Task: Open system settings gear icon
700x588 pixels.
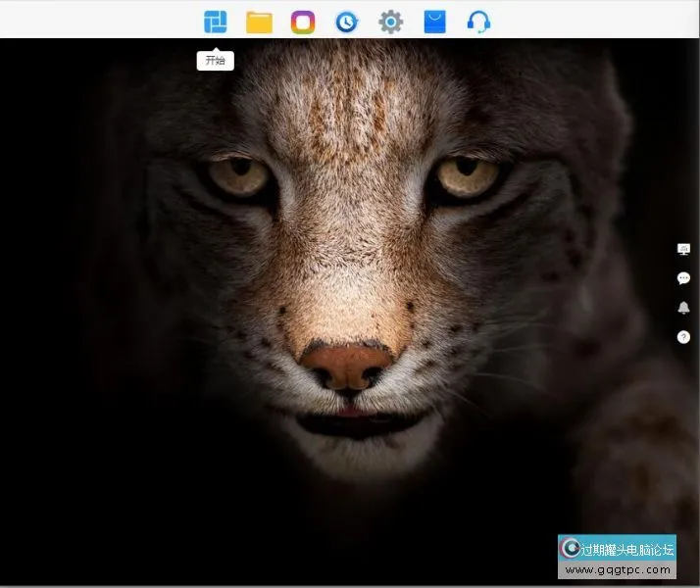Action: click(x=390, y=22)
